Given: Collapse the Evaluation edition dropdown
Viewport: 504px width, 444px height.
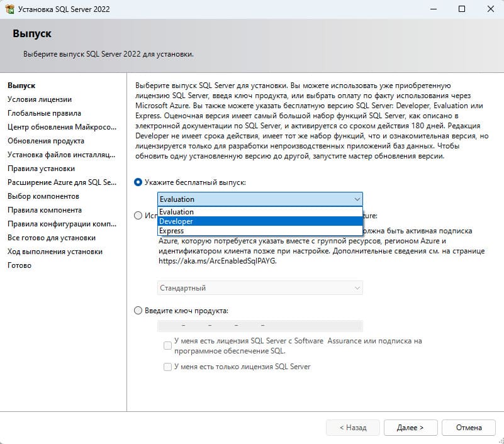Looking at the screenshot, I should click(x=260, y=199).
